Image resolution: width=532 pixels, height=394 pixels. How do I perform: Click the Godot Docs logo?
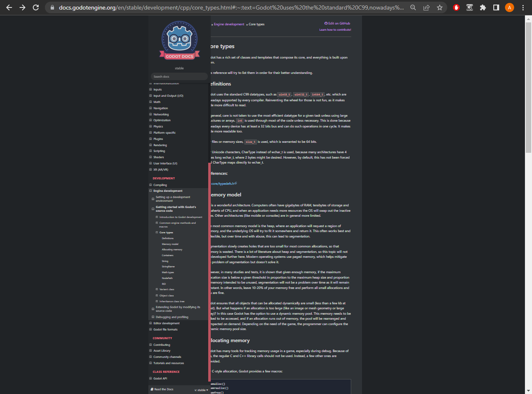click(179, 40)
